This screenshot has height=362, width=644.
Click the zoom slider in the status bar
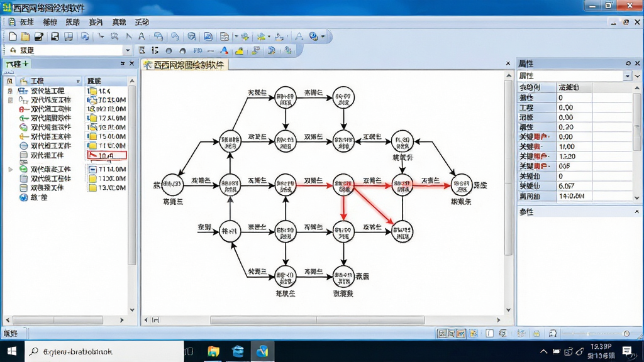coord(596,334)
